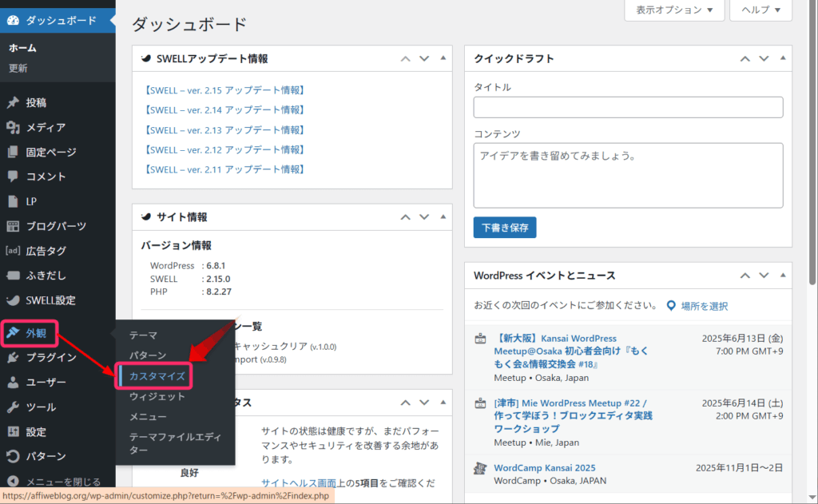The image size is (818, 504).
Task: Click the collapse arrow icon beside メニューを閉じる
Action: tap(13, 481)
